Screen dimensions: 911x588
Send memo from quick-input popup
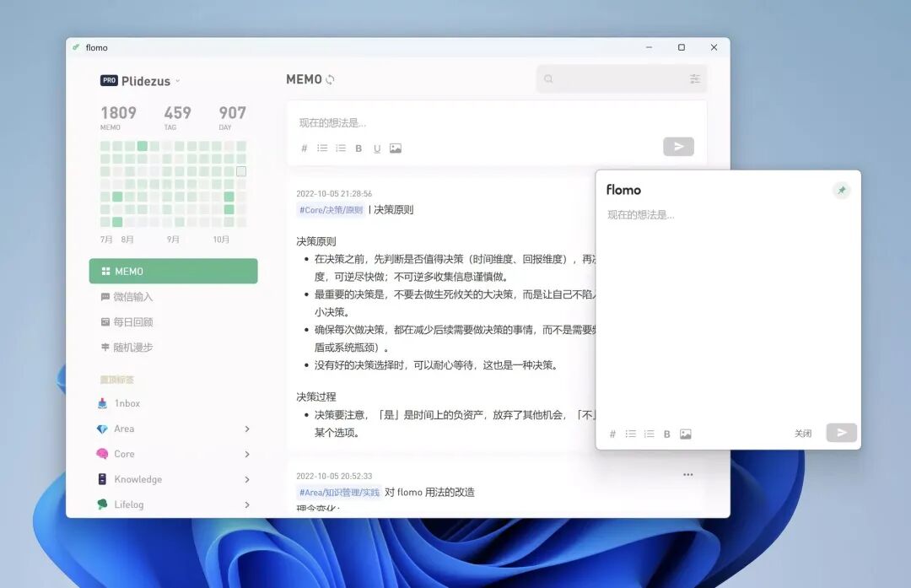[x=841, y=432]
